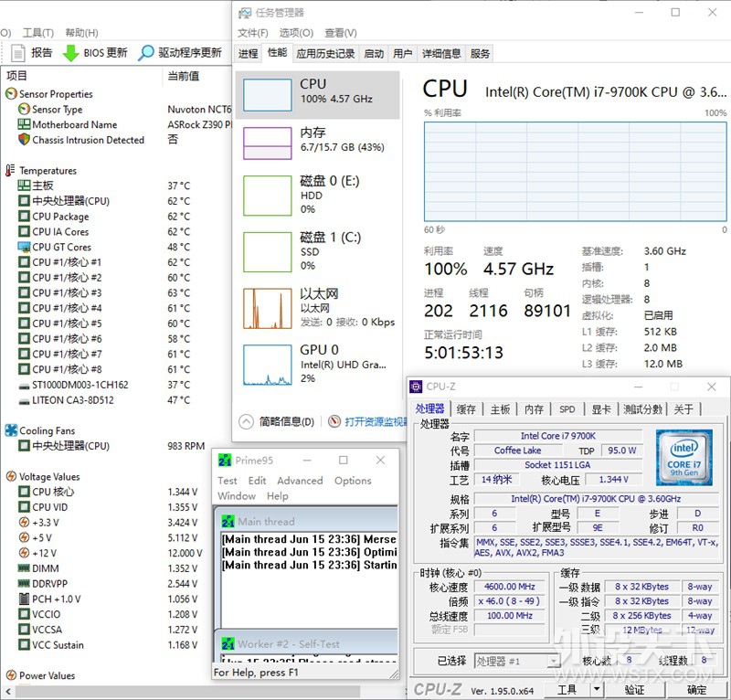Click the Cooling Fans section icon

(11, 430)
